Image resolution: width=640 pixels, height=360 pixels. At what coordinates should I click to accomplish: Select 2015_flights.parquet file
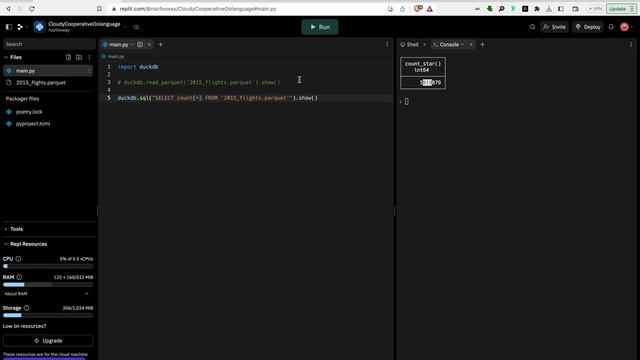(41, 83)
